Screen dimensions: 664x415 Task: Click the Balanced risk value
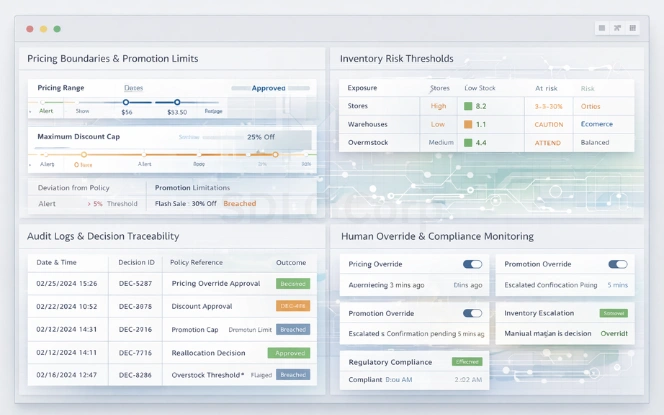(x=595, y=142)
